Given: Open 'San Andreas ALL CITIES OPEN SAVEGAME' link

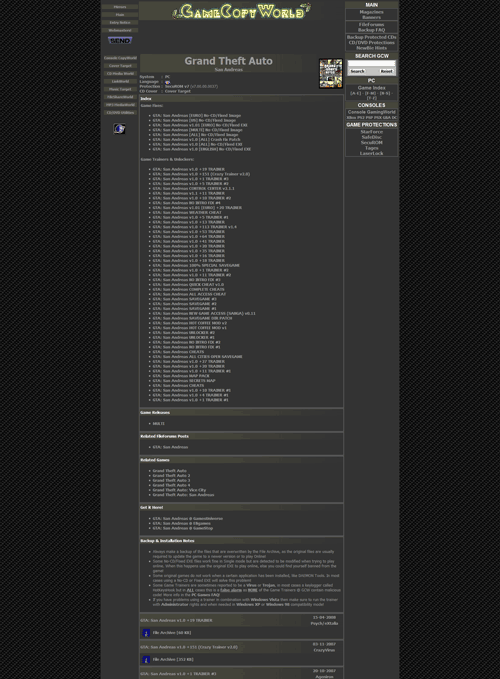Looking at the screenshot, I should [197, 357].
